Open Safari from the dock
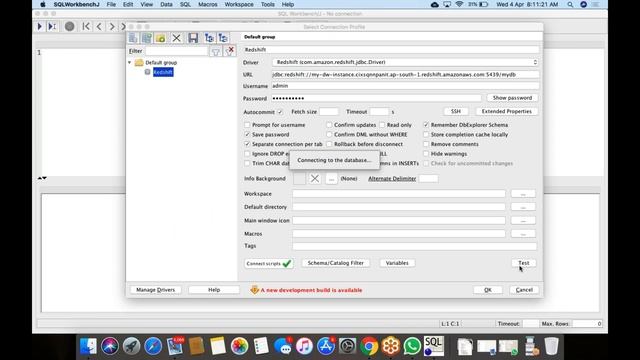The height and width of the screenshot is (360, 640). (153, 346)
